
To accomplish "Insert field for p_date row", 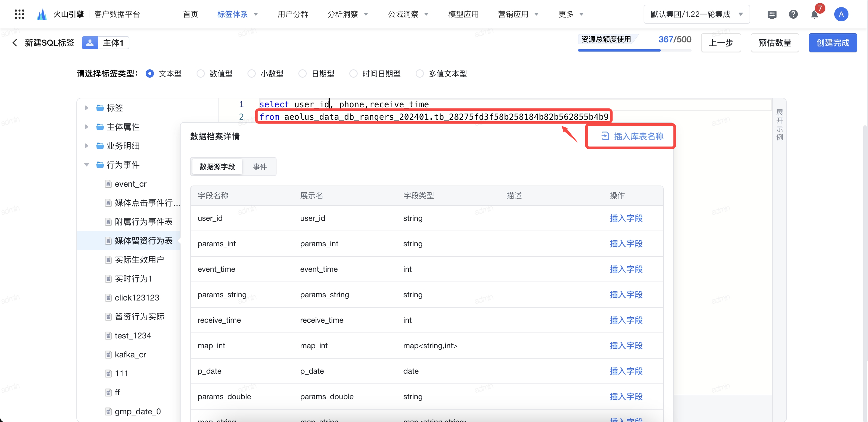I will 626,371.
